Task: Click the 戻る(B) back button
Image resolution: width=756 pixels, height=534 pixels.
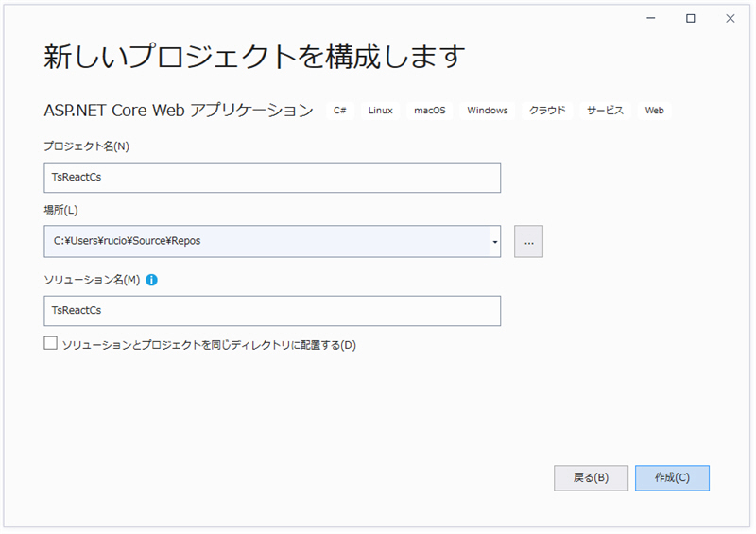Action: pos(591,477)
